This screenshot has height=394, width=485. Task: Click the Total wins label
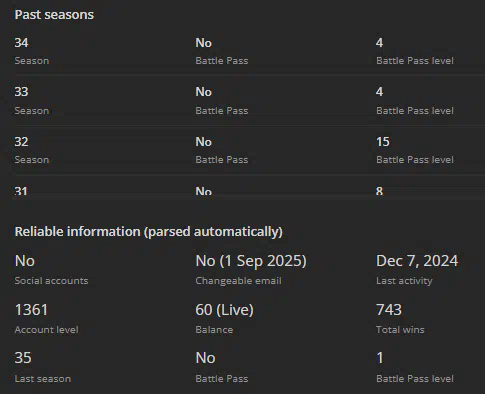pyautogui.click(x=400, y=330)
